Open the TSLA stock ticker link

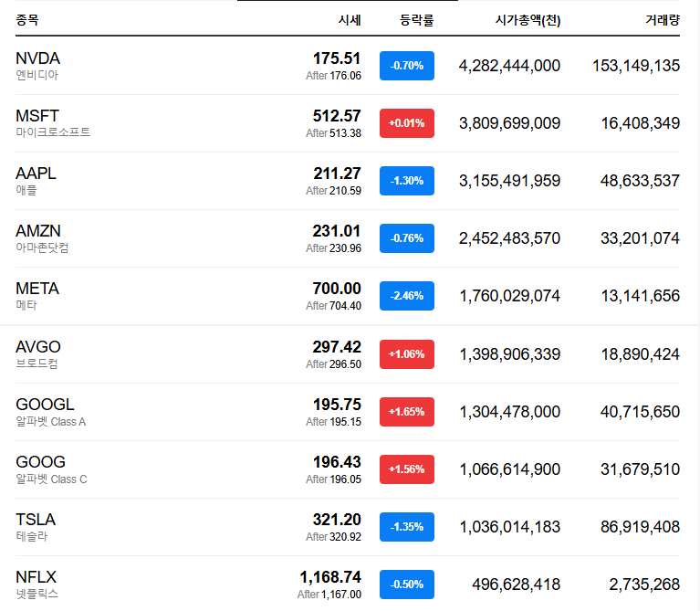pos(36,521)
